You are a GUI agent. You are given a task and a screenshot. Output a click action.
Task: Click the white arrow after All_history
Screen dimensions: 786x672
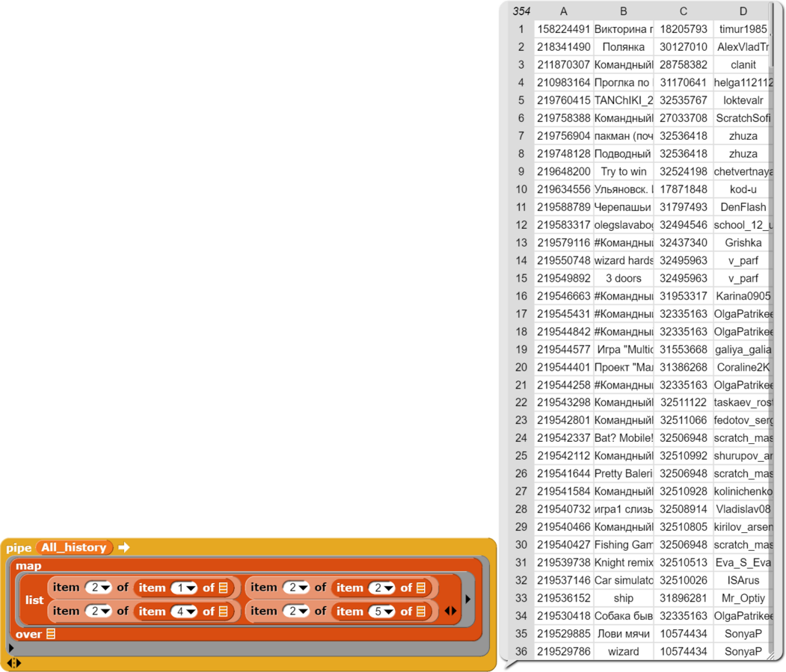123,548
